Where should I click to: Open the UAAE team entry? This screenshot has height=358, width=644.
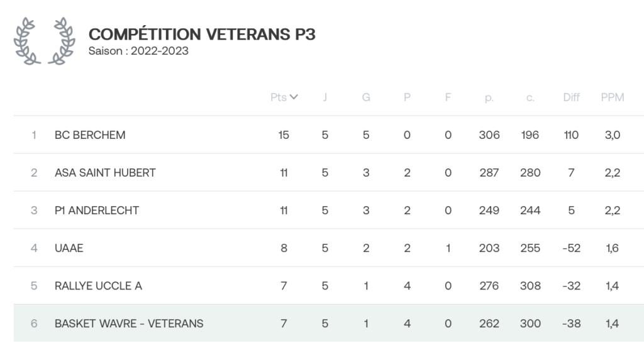pyautogui.click(x=69, y=248)
